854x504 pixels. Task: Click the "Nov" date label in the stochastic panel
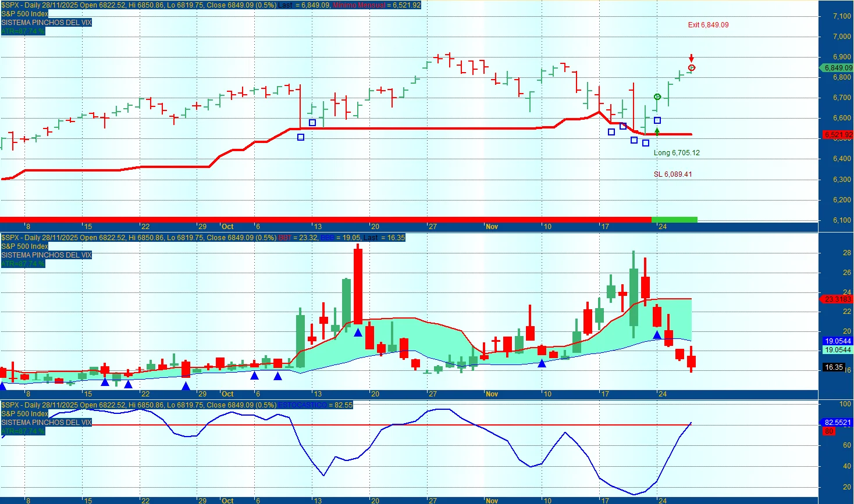pyautogui.click(x=492, y=501)
